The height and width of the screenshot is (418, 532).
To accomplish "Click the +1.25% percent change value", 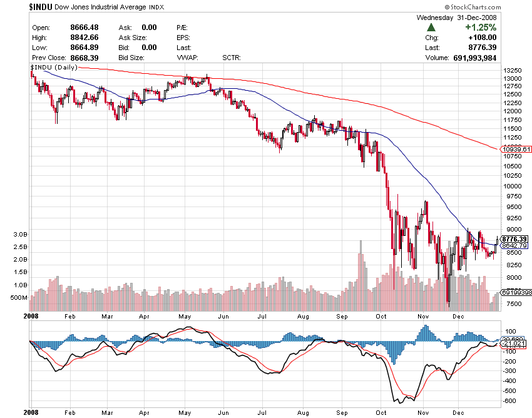I will click(480, 28).
